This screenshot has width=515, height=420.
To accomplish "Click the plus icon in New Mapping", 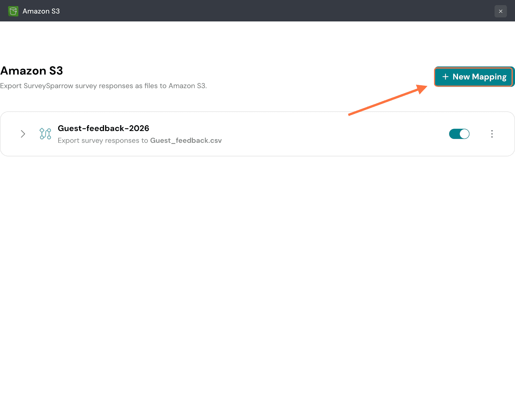I will point(445,77).
